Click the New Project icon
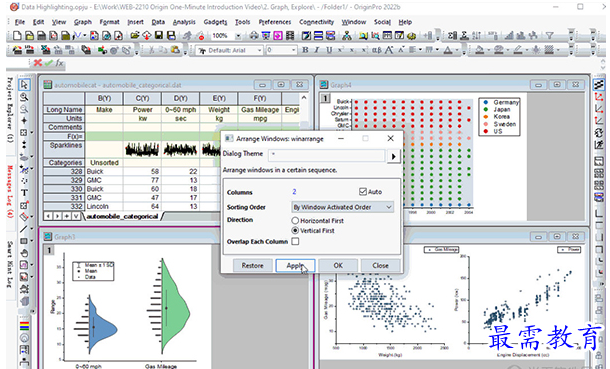The height and width of the screenshot is (369, 610). [x=17, y=36]
